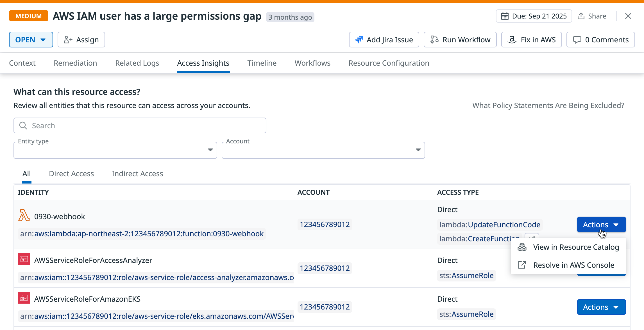Image resolution: width=644 pixels, height=330 pixels.
Task: Show only Direct Access entries
Action: [71, 174]
